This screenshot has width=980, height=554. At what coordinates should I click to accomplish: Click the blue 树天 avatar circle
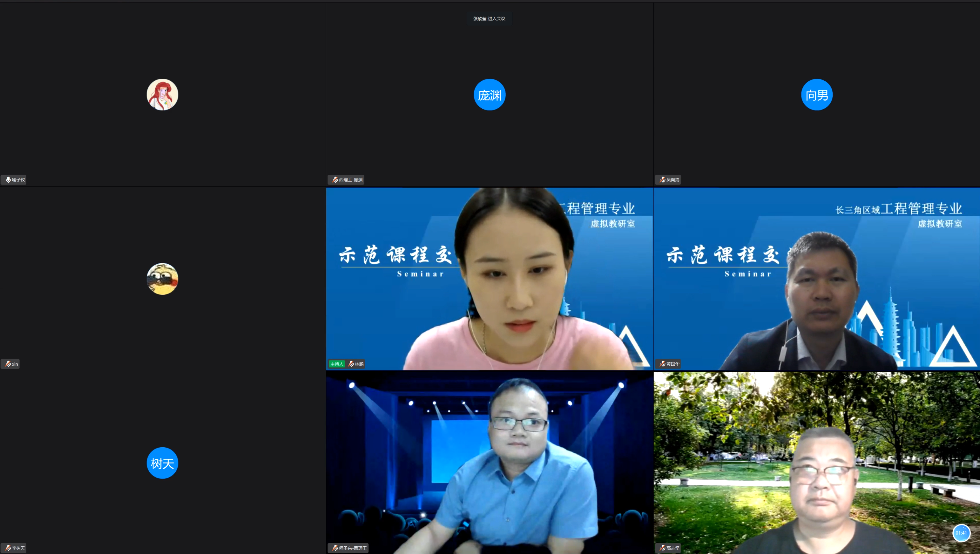162,463
